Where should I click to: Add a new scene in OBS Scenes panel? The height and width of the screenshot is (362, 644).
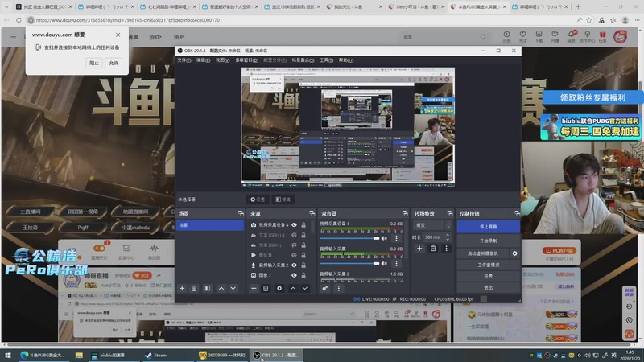pos(182,289)
